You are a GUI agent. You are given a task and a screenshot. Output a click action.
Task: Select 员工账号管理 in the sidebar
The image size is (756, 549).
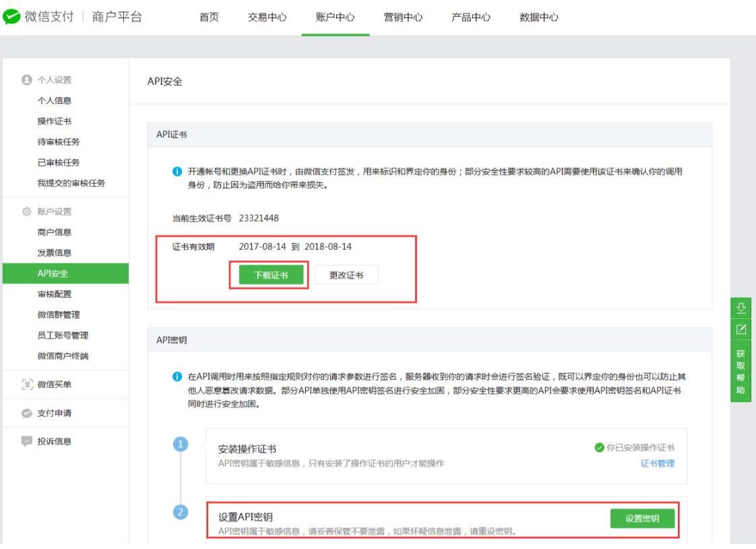pyautogui.click(x=63, y=335)
